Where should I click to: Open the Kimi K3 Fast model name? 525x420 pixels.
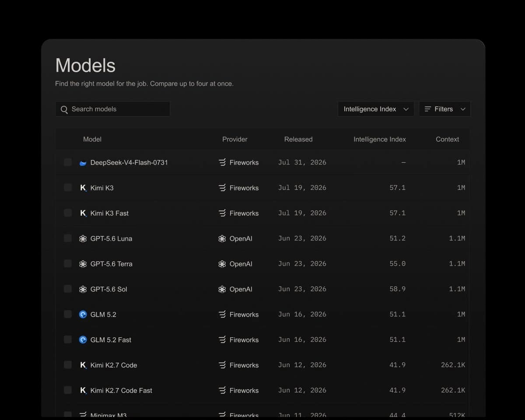pos(109,213)
